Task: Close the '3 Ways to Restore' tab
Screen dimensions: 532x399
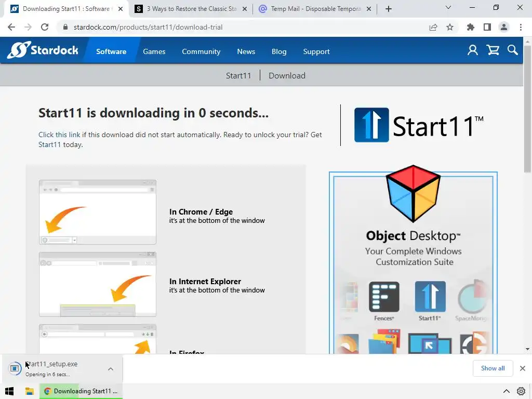Action: [x=245, y=9]
